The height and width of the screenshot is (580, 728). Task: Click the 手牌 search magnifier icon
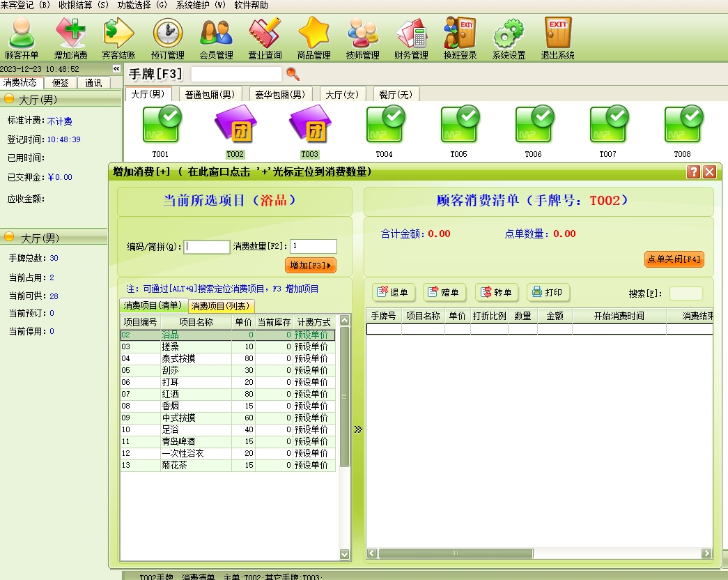click(293, 73)
